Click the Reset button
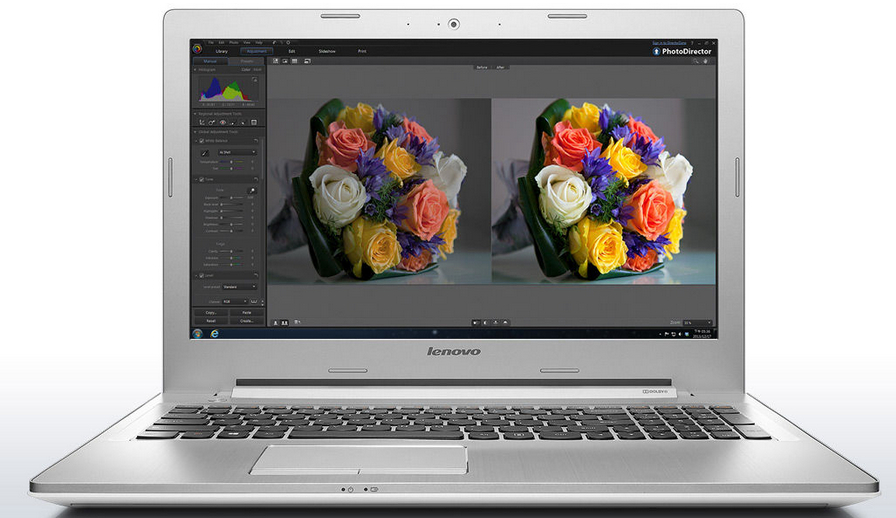 210,321
